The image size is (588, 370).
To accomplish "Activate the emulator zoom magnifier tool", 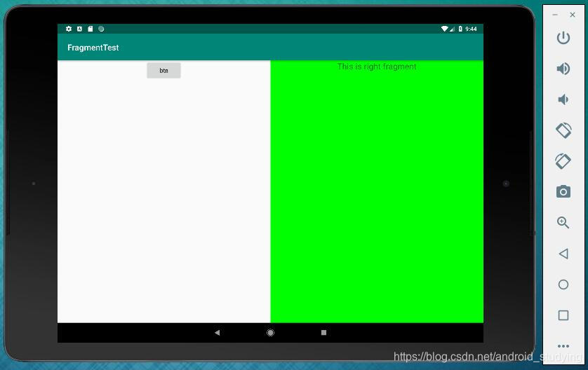I will 563,222.
